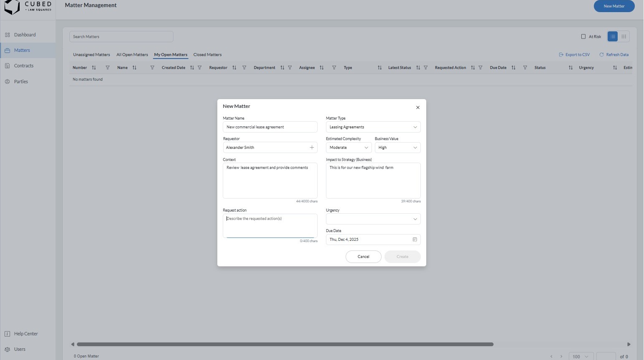Screen dimensions: 644x360
Task: Click the horizontal table scrollbar
Action: tap(285, 345)
